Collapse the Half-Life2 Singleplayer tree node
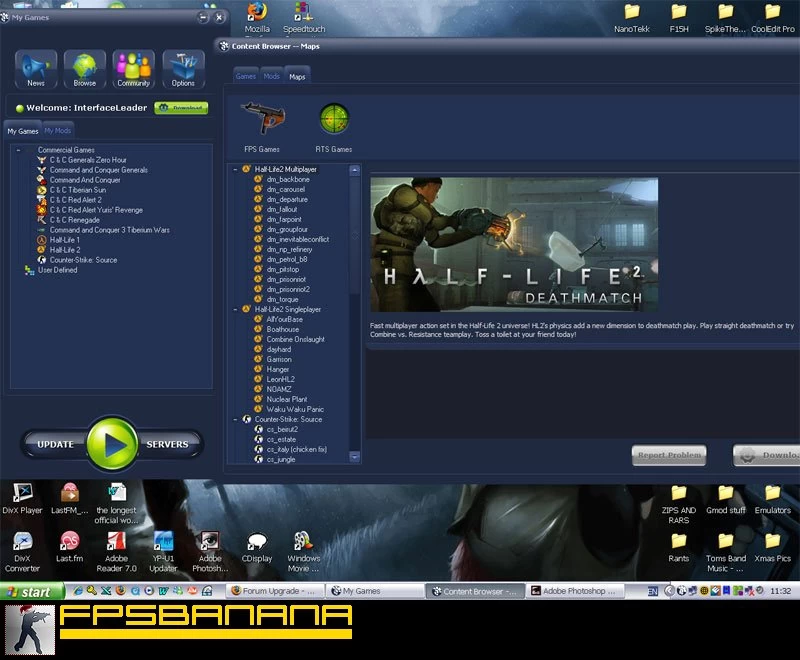The height and width of the screenshot is (660, 800). tap(236, 310)
